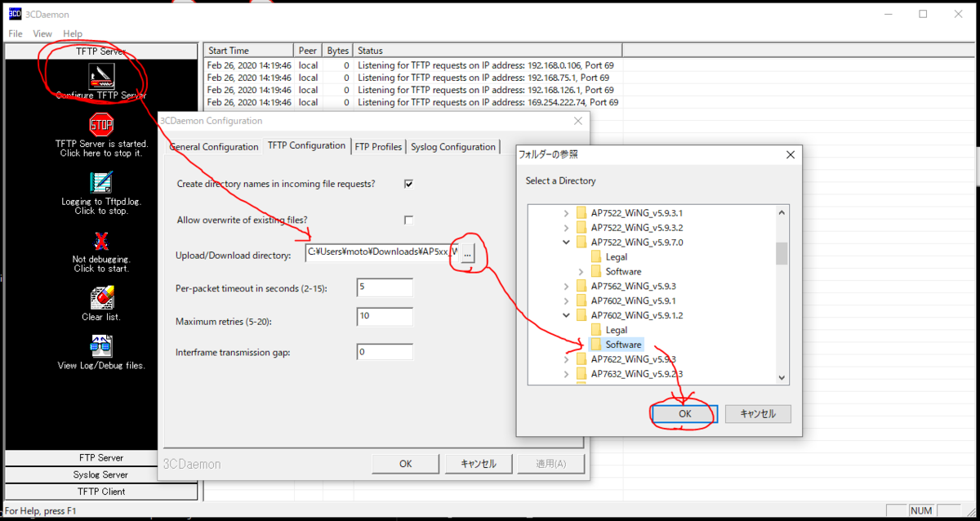
Task: Click OK in folder browse dialog
Action: [x=684, y=414]
